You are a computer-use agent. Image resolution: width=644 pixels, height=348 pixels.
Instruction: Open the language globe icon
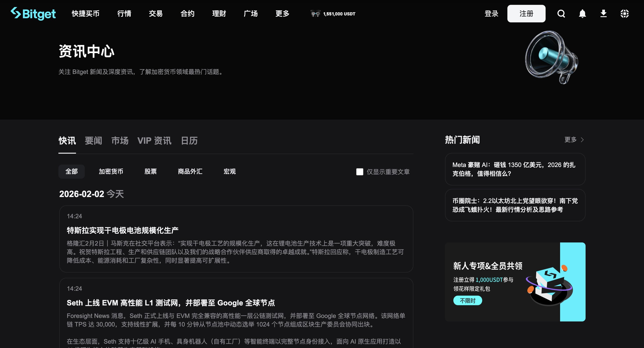pos(624,13)
